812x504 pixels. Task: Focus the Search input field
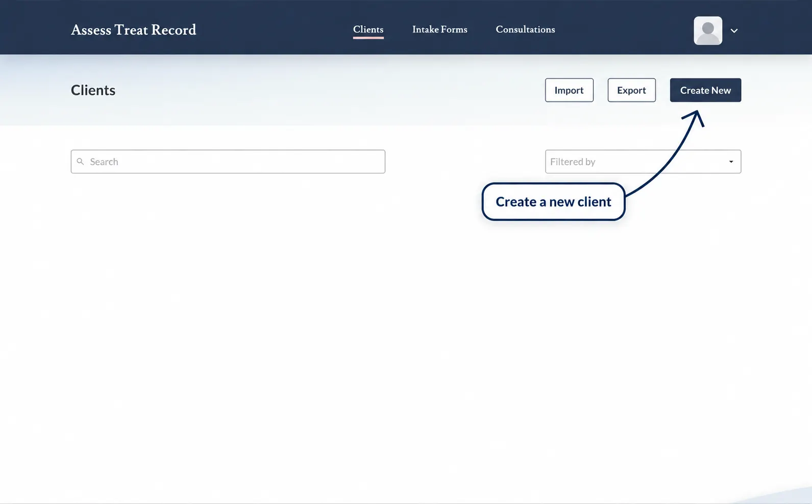[228, 162]
